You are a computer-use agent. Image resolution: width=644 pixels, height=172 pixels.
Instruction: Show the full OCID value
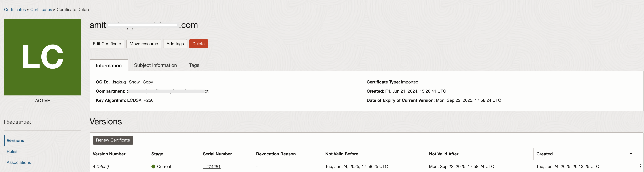(x=134, y=82)
